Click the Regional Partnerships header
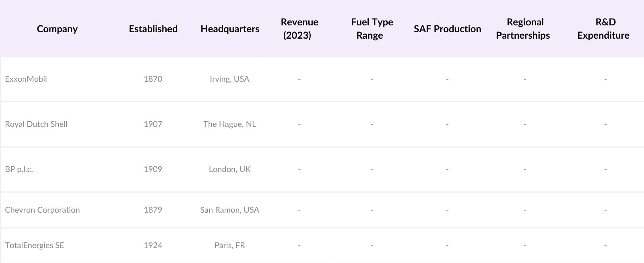644x263 pixels. [x=524, y=29]
